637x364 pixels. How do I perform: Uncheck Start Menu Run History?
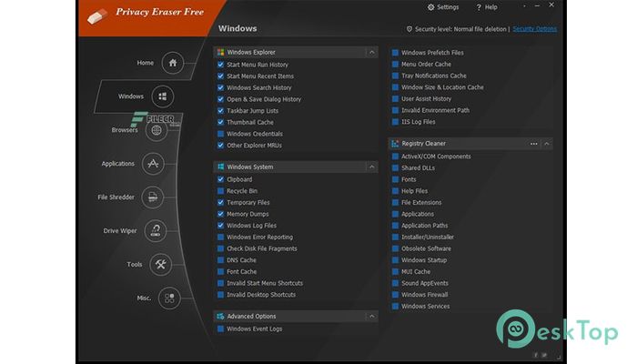(x=220, y=65)
